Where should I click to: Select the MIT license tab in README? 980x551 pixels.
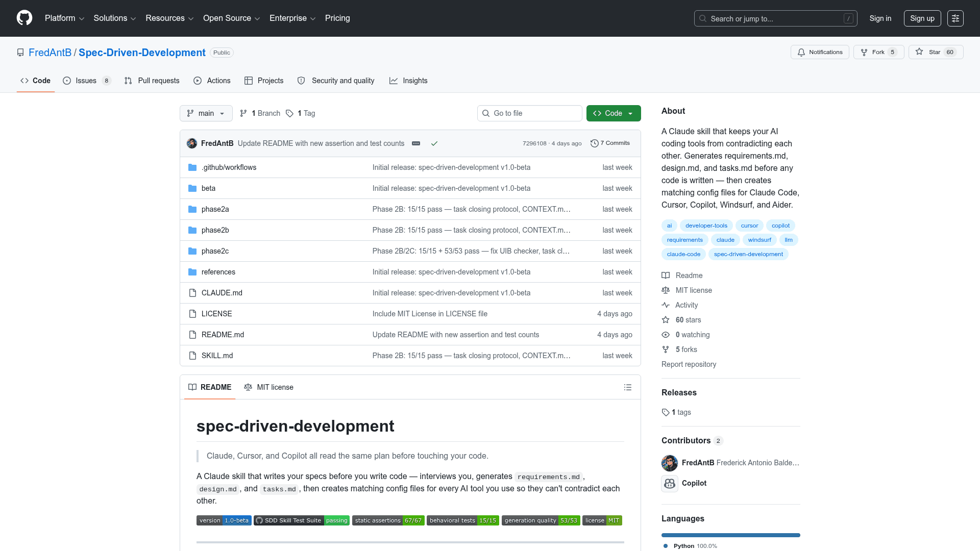pyautogui.click(x=269, y=387)
